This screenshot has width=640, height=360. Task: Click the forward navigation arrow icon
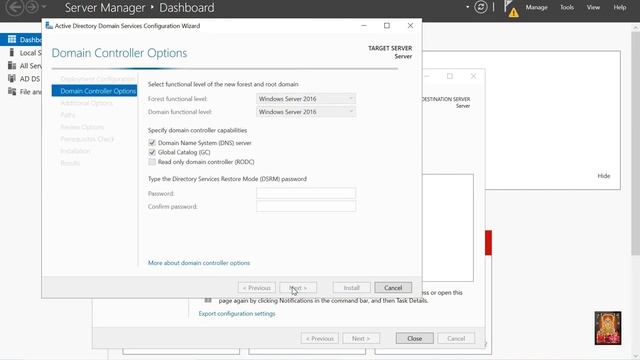point(32,7)
